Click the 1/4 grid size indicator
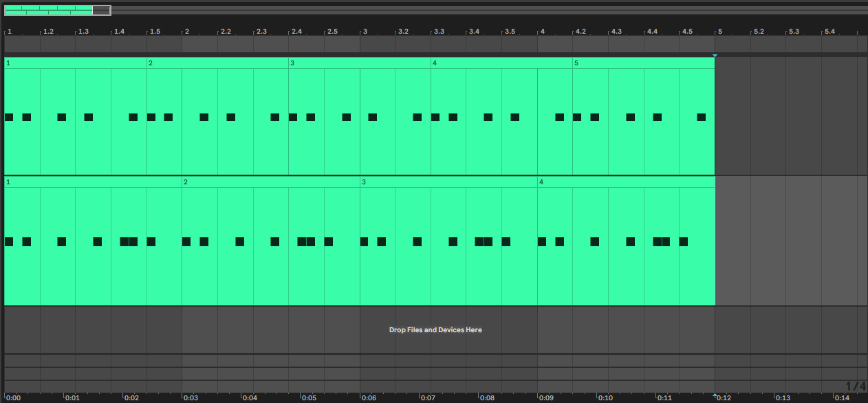Screen dimensions: 868x403 coord(855,386)
